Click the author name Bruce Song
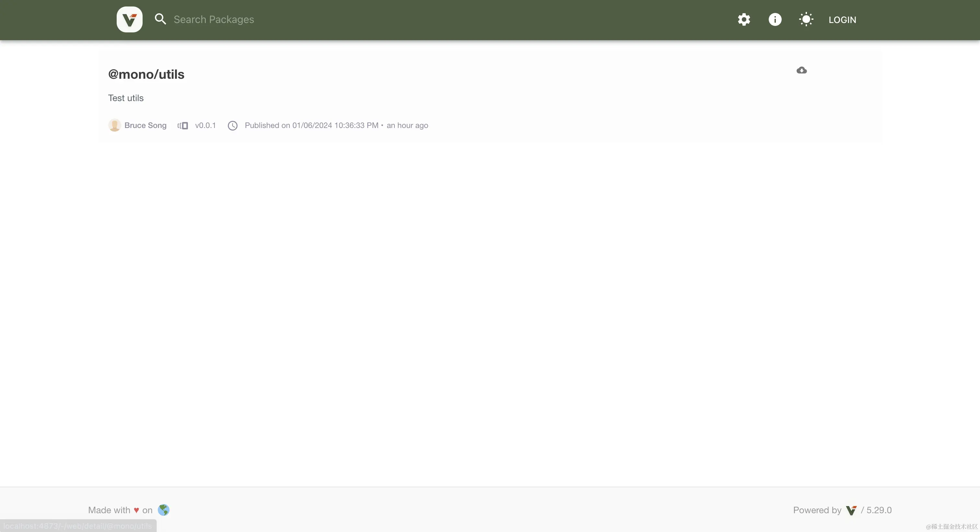Image resolution: width=980 pixels, height=532 pixels. click(x=145, y=125)
